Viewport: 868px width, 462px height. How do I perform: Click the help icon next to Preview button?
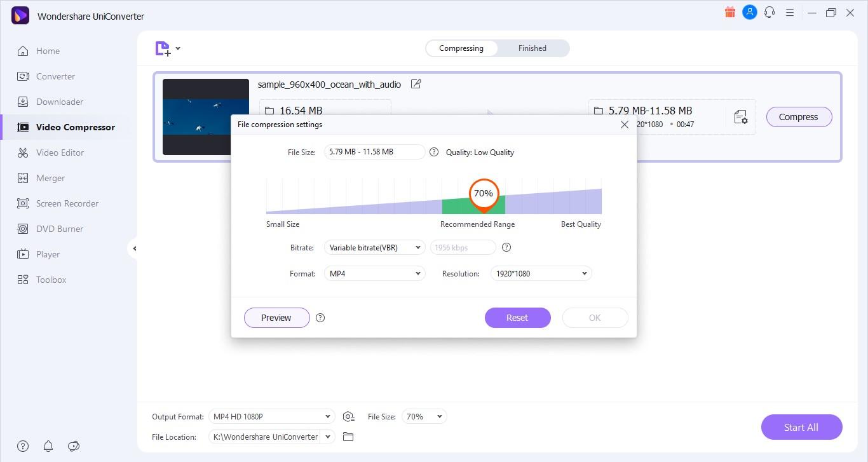320,318
